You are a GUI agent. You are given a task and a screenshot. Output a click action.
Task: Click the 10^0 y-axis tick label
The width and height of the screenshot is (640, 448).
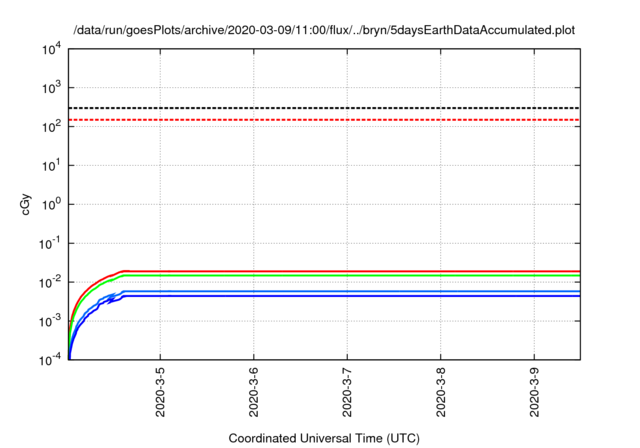point(51,204)
